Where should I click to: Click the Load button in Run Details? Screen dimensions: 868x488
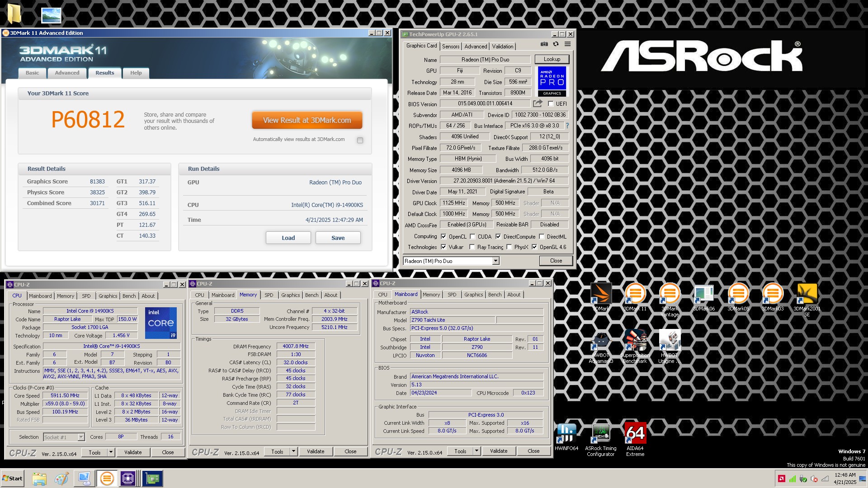click(x=288, y=238)
